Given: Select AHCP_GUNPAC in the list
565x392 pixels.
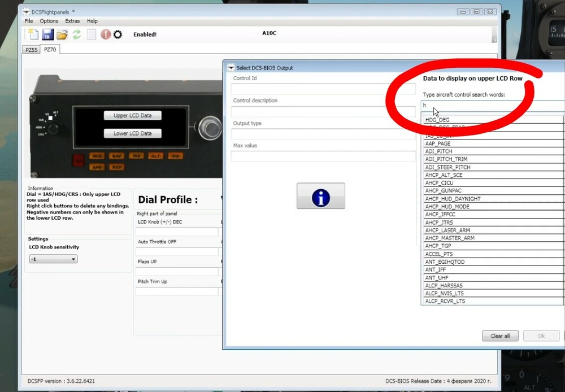Looking at the screenshot, I should [493, 190].
